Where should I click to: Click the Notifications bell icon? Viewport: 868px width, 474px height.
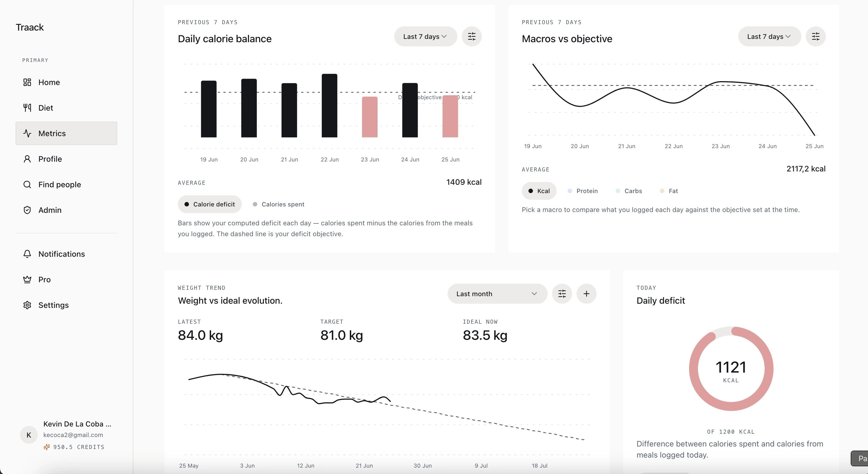(27, 254)
